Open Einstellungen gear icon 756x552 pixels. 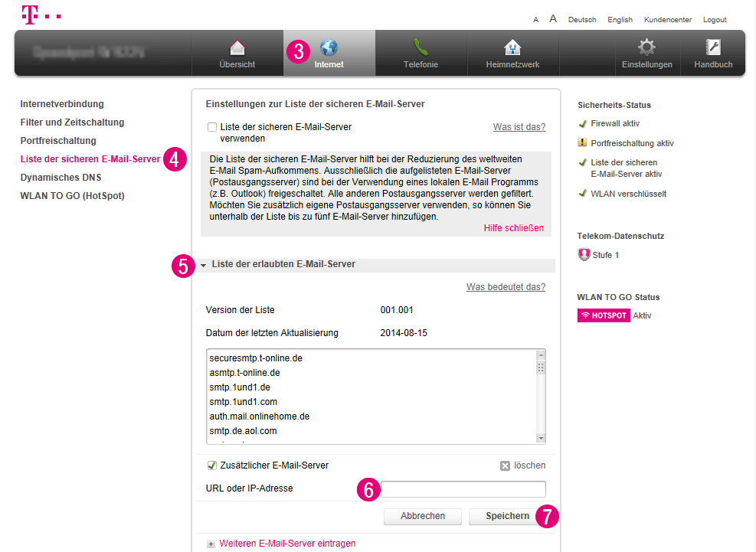646,48
